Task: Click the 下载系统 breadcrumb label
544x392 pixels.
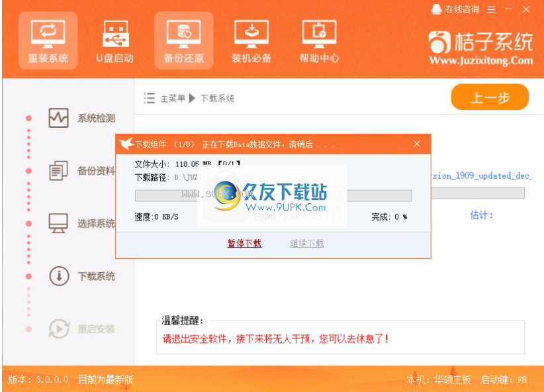Action: (217, 98)
